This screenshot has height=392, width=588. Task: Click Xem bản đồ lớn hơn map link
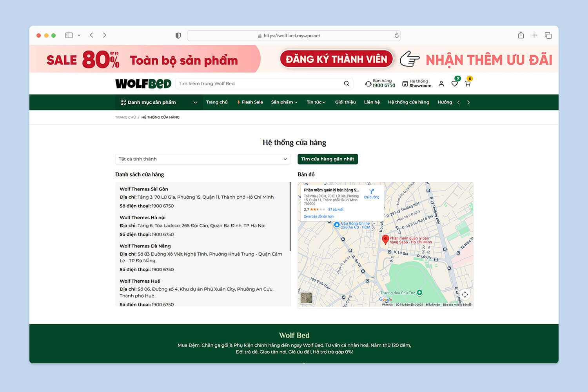(x=319, y=216)
